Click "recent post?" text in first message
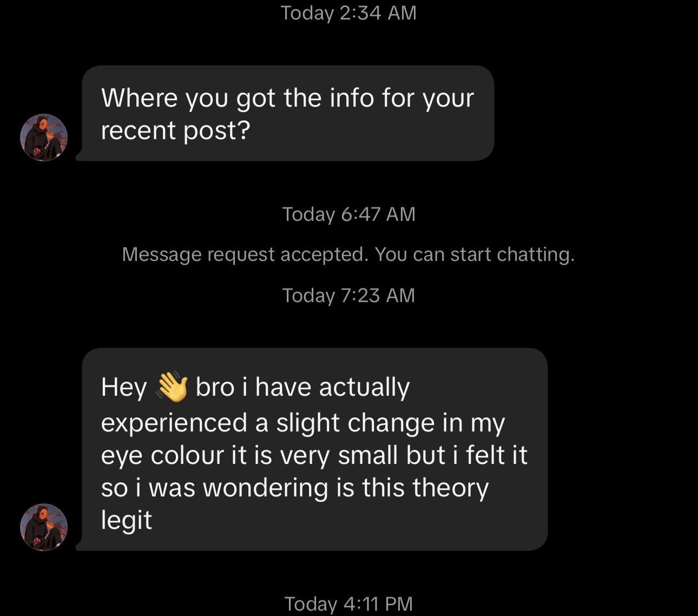This screenshot has height=616, width=698. pos(176,131)
